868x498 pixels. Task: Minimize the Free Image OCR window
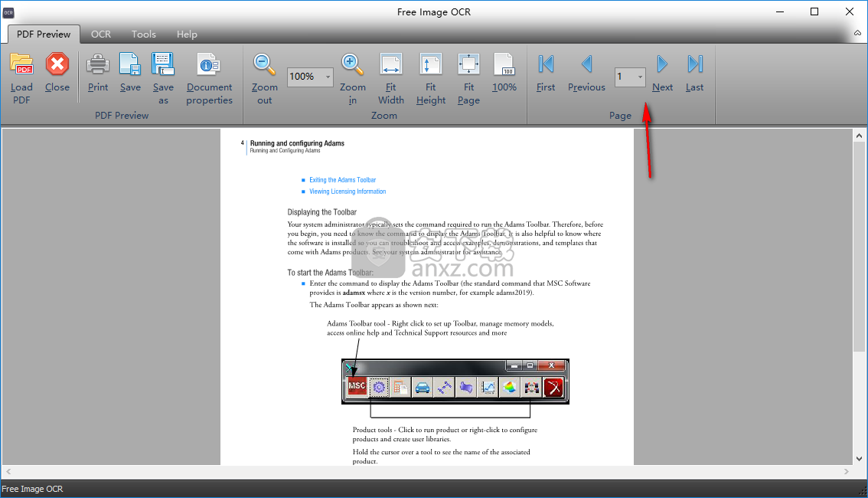pos(780,11)
